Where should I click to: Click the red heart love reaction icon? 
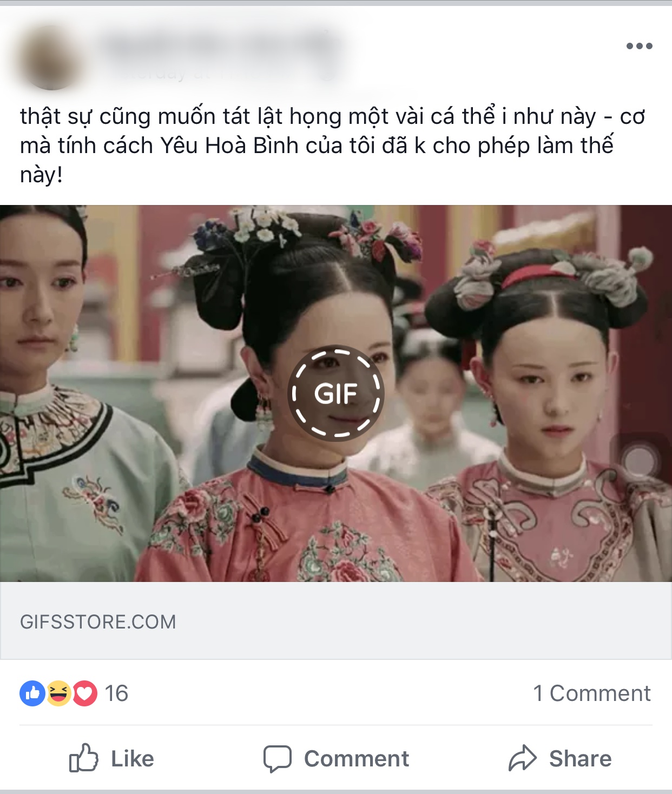click(x=84, y=693)
